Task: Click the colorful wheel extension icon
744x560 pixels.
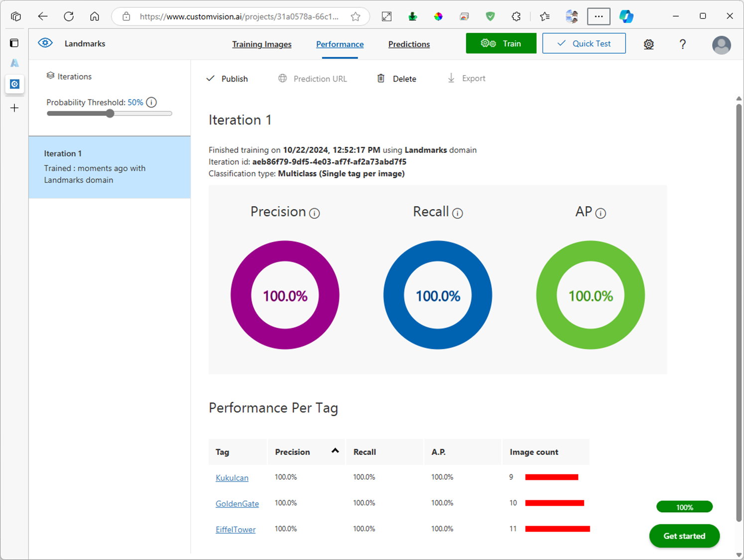Action: tap(438, 16)
